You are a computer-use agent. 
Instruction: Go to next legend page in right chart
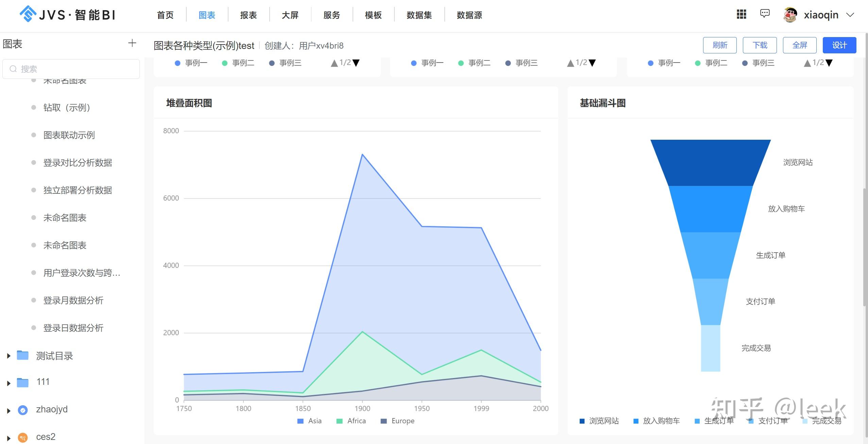[x=829, y=63]
